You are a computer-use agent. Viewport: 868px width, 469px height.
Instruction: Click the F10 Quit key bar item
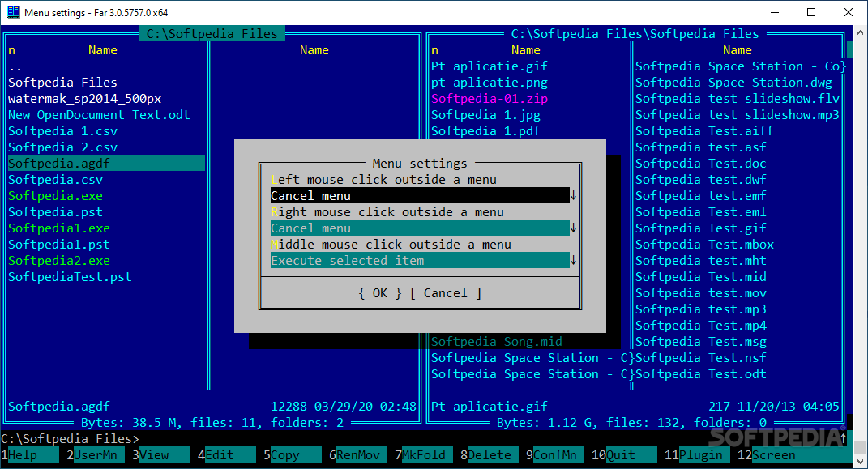(x=624, y=455)
